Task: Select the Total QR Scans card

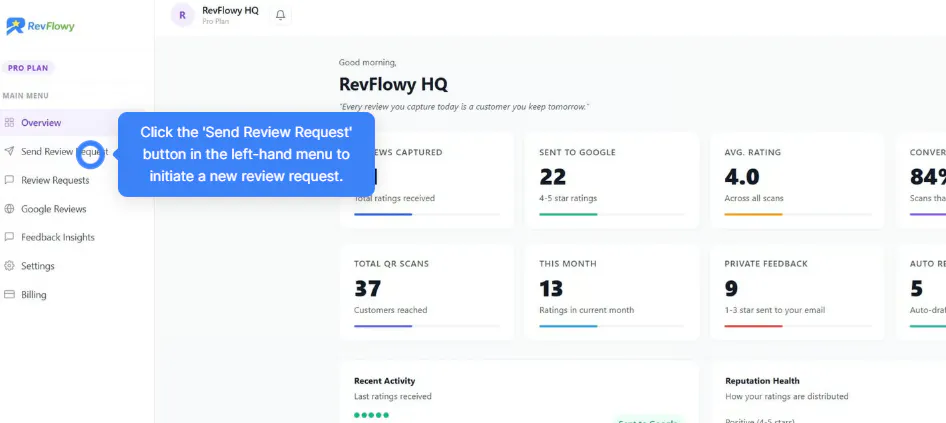Action: pos(427,292)
